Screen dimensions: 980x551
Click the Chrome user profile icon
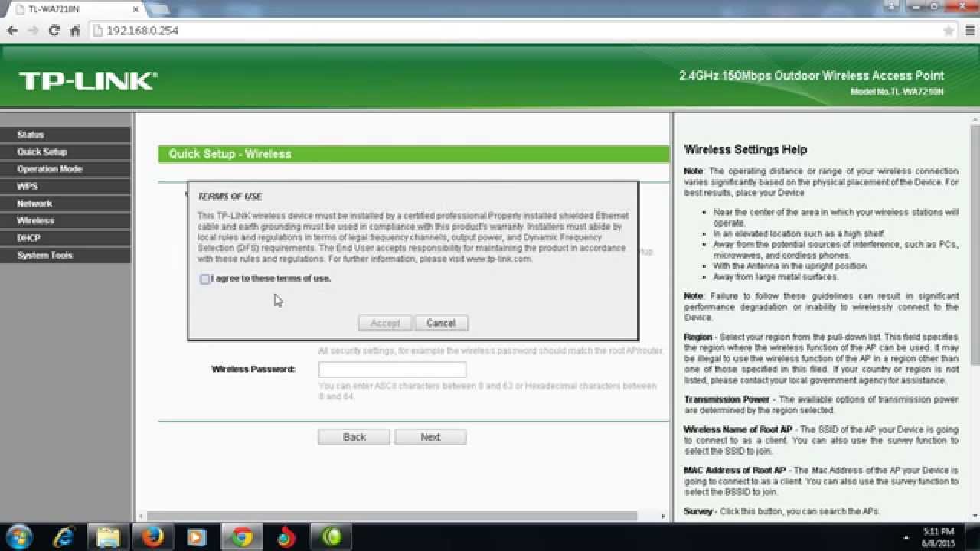pyautogui.click(x=890, y=6)
